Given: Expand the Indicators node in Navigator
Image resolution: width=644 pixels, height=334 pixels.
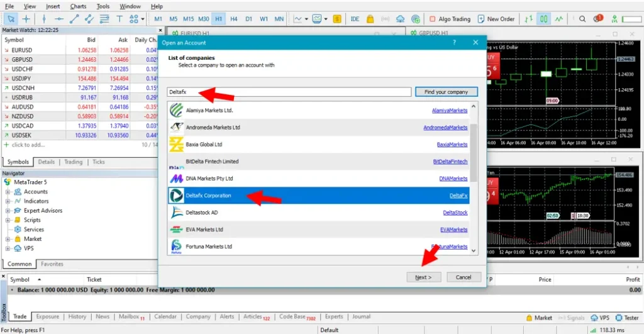Looking at the screenshot, I should pyautogui.click(x=8, y=201).
